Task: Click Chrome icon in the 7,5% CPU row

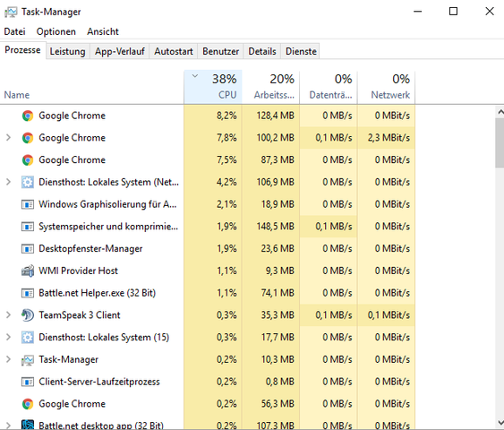Action: pyautogui.click(x=28, y=160)
